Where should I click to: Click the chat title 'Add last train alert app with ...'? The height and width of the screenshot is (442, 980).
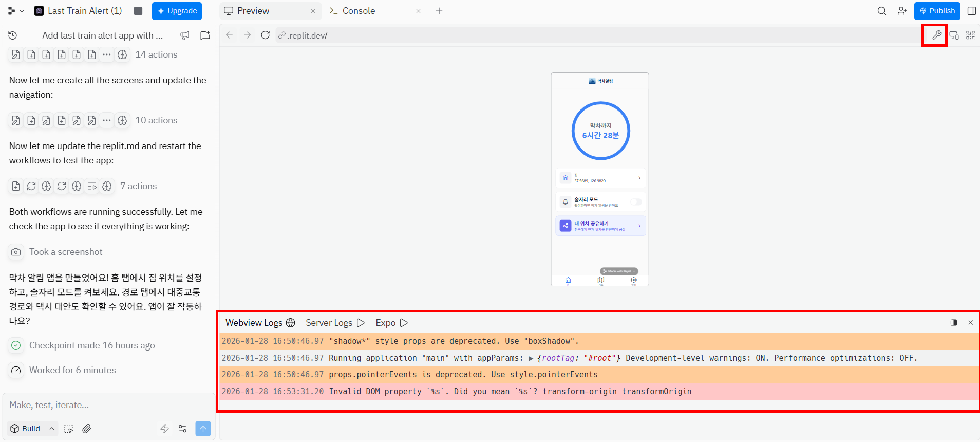point(102,35)
